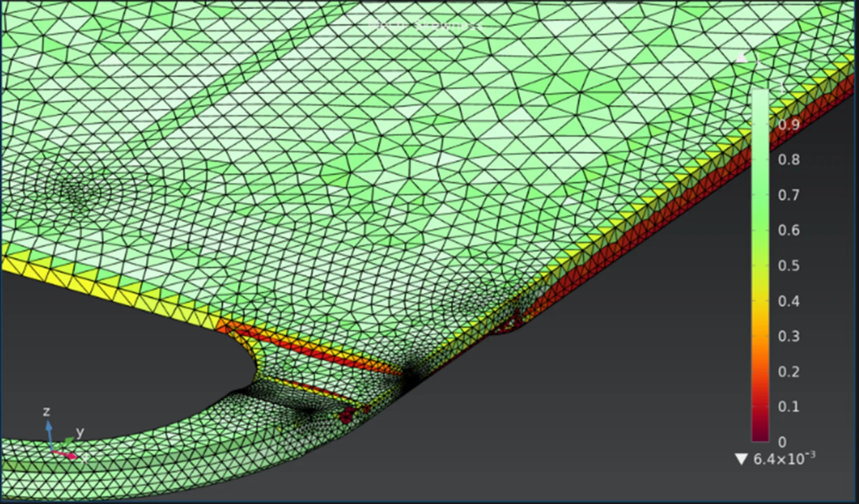The image size is (859, 504).
Task: Click the 0 tick label on legend
Action: (782, 442)
